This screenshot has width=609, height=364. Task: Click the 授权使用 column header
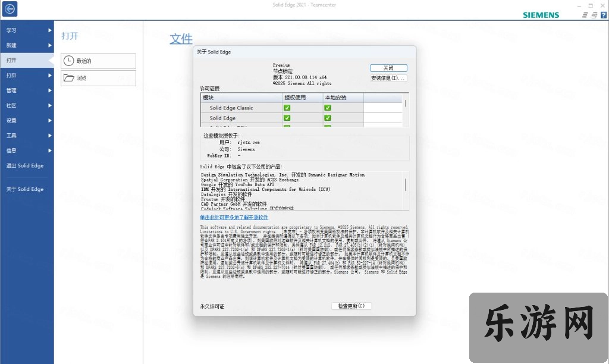[303, 98]
